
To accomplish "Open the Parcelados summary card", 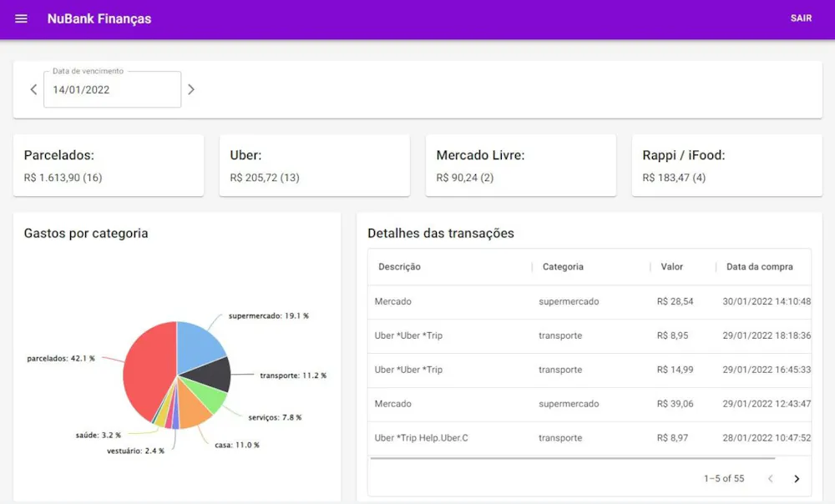I will pyautogui.click(x=109, y=165).
